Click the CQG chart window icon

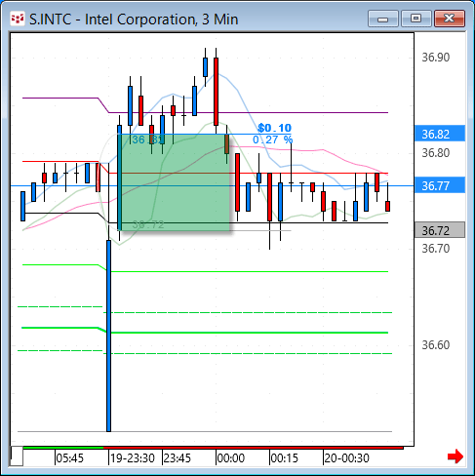pyautogui.click(x=18, y=19)
